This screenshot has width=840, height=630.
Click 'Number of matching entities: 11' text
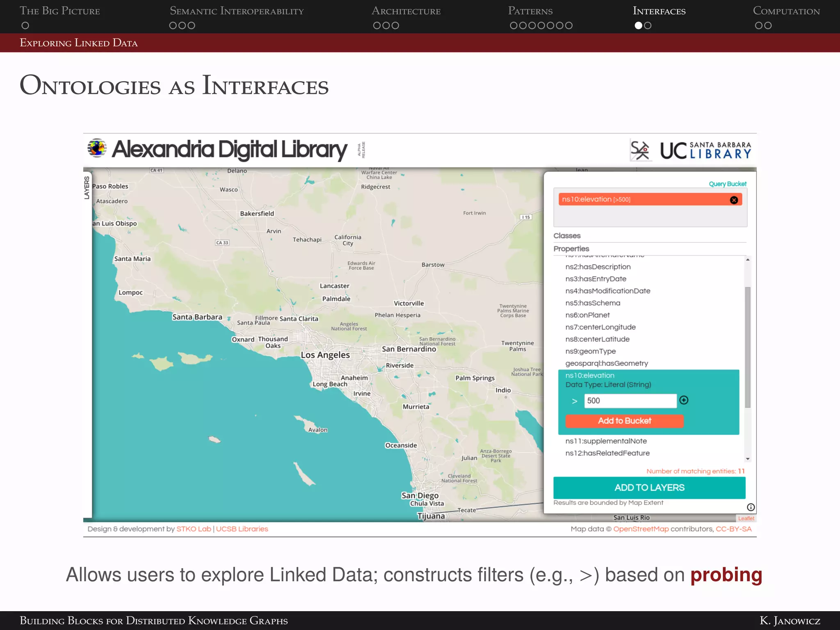click(x=696, y=471)
